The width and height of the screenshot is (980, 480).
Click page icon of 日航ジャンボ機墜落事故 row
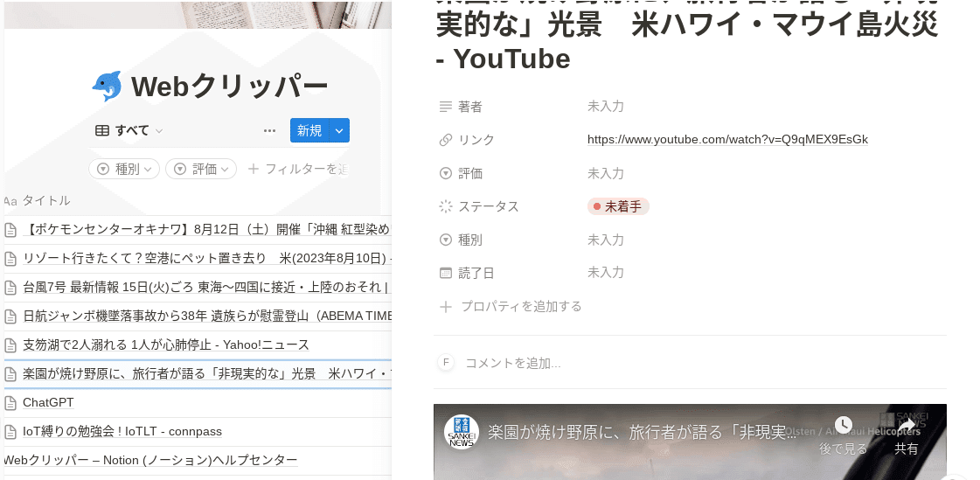pyautogui.click(x=10, y=317)
